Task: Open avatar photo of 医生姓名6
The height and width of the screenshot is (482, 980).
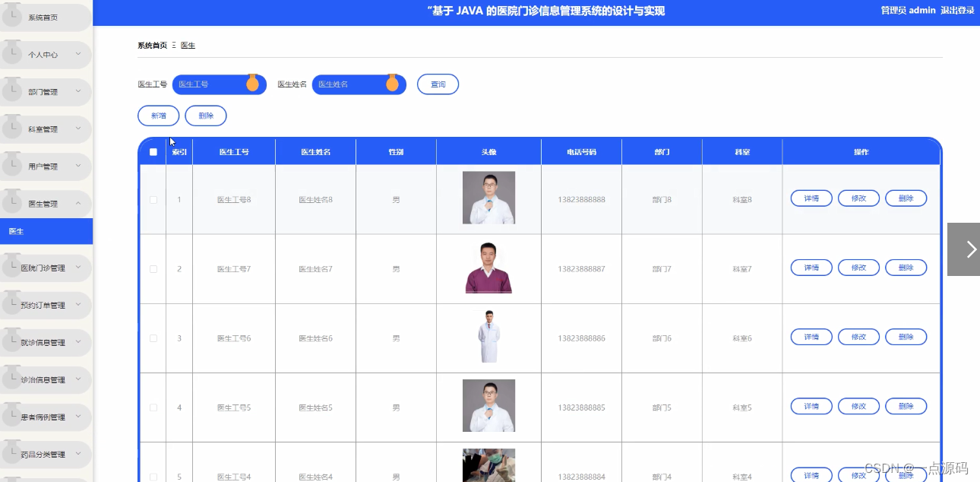Action: 488,337
